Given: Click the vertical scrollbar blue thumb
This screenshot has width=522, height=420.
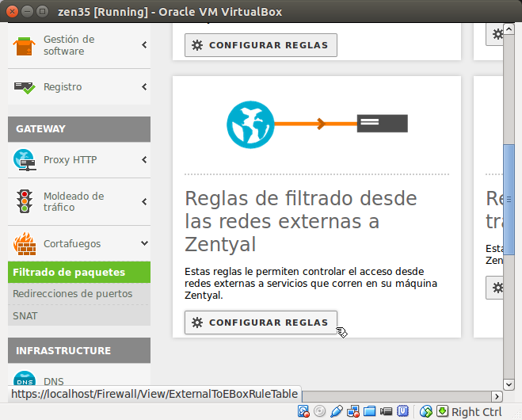Looking at the screenshot, I should tap(509, 200).
